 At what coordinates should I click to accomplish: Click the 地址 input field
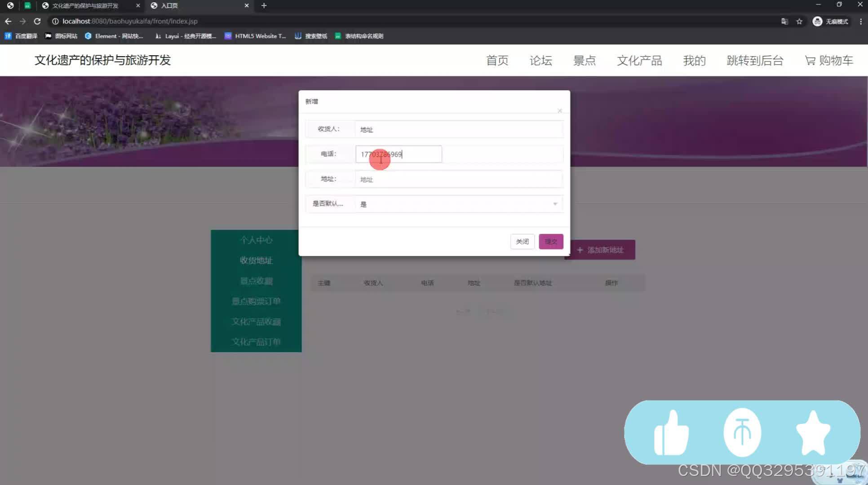459,179
